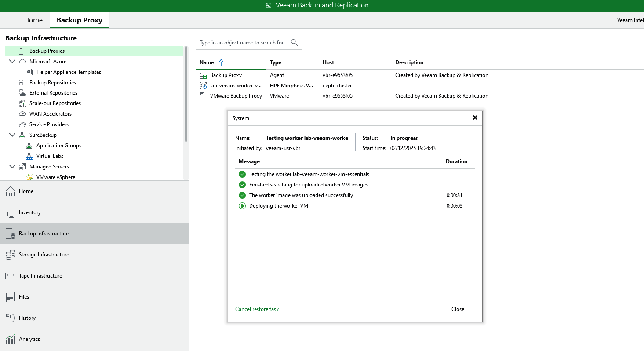The height and width of the screenshot is (351, 644).
Task: Close System dialog with the X button
Action: point(475,118)
